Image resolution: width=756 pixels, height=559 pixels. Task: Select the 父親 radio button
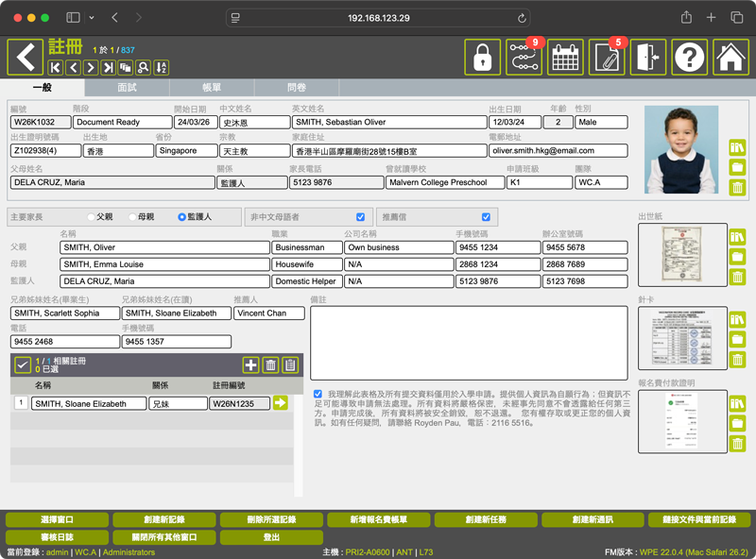(92, 217)
